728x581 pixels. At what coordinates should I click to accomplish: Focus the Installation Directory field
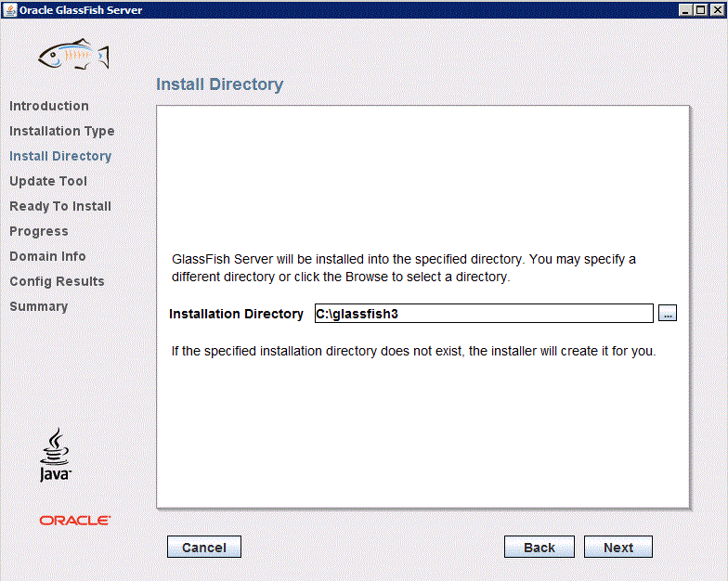point(484,314)
